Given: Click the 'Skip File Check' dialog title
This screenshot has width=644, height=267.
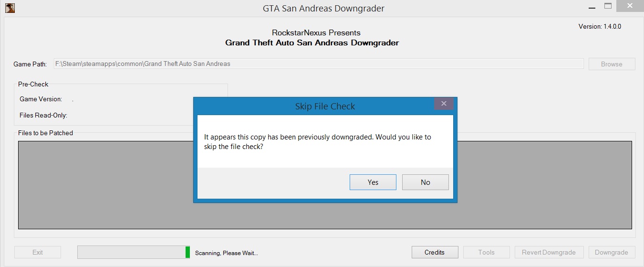Looking at the screenshot, I should (x=325, y=106).
